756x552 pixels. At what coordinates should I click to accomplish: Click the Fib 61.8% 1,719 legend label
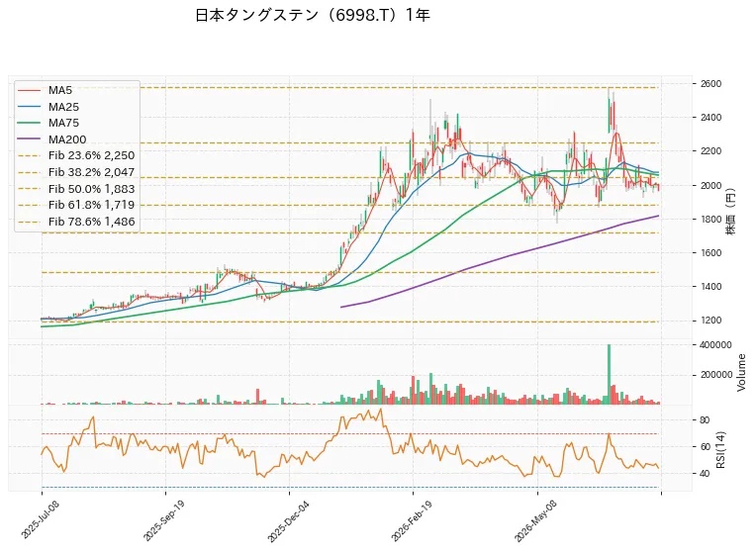92,205
